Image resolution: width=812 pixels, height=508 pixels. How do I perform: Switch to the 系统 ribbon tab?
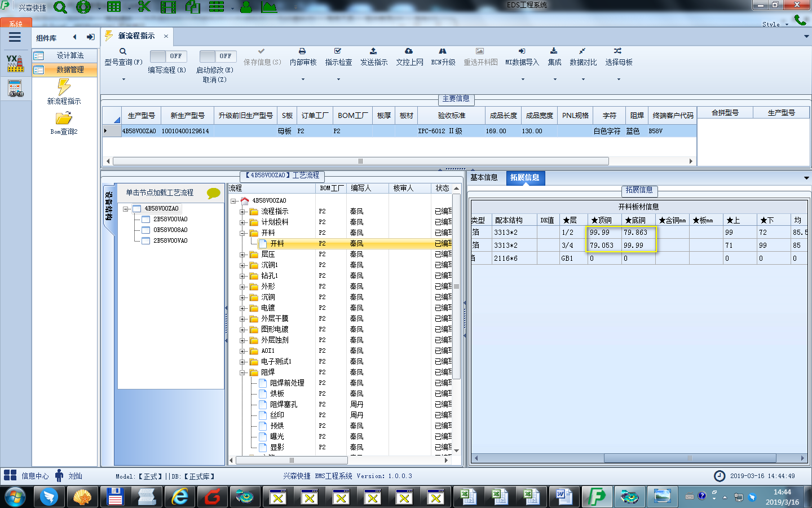pos(16,23)
